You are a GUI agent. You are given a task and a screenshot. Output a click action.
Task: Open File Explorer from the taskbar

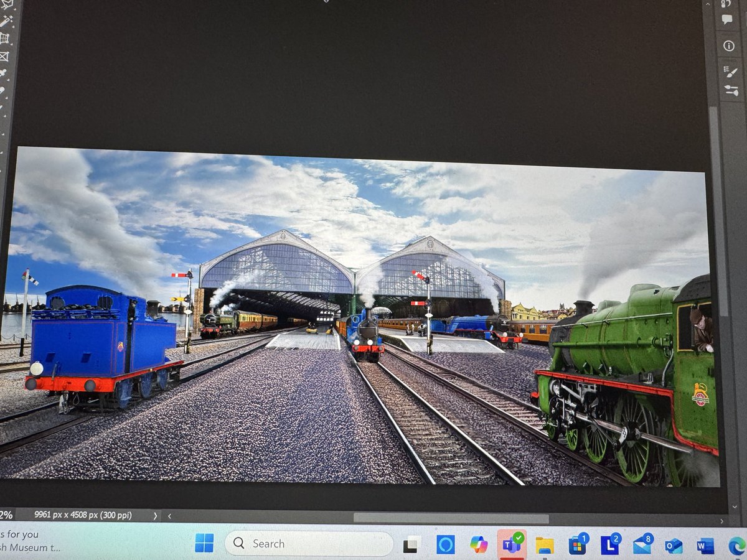[x=545, y=546]
